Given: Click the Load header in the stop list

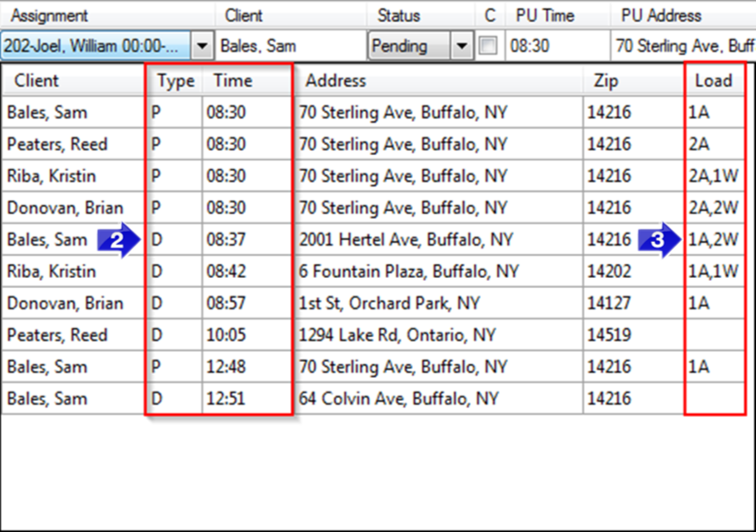Looking at the screenshot, I should (x=713, y=80).
